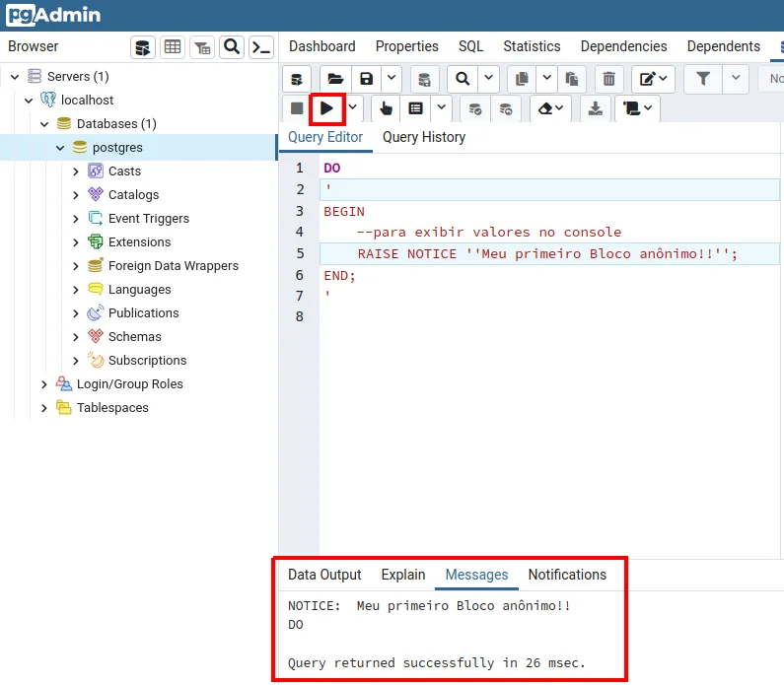784x685 pixels.
Task: Save the query with the floppy disk icon
Action: point(367,79)
